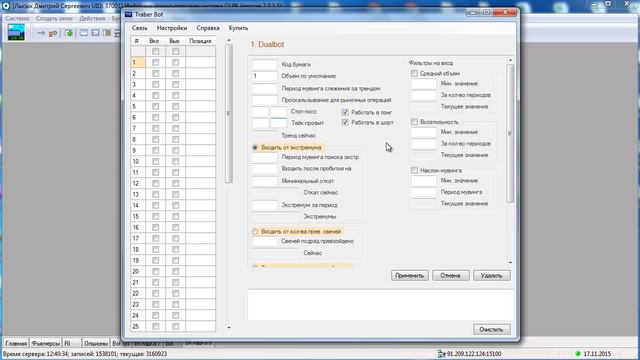Screen dimensions: 640x360
Task: Check the Вкл box in row 1
Action: pyautogui.click(x=155, y=62)
